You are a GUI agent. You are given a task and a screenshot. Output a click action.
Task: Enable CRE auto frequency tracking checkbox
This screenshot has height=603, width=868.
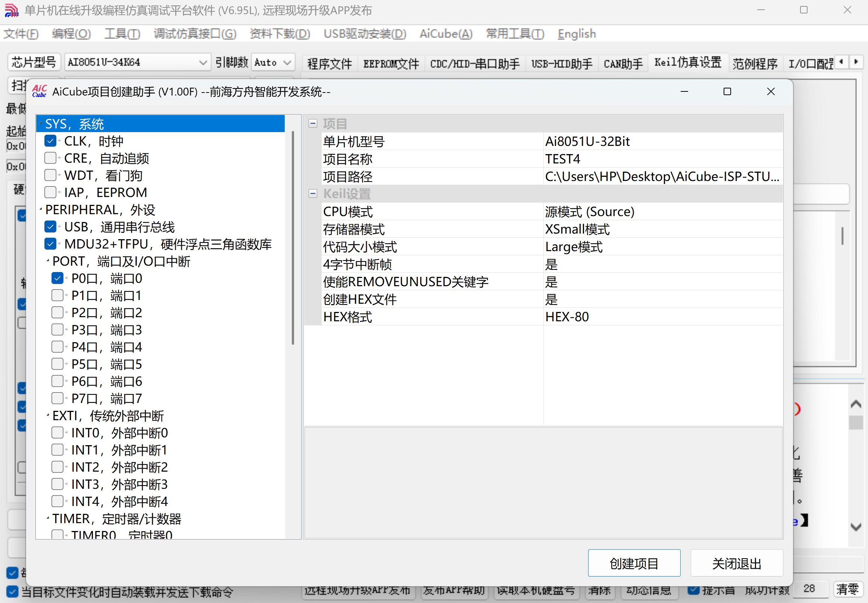pyautogui.click(x=50, y=158)
